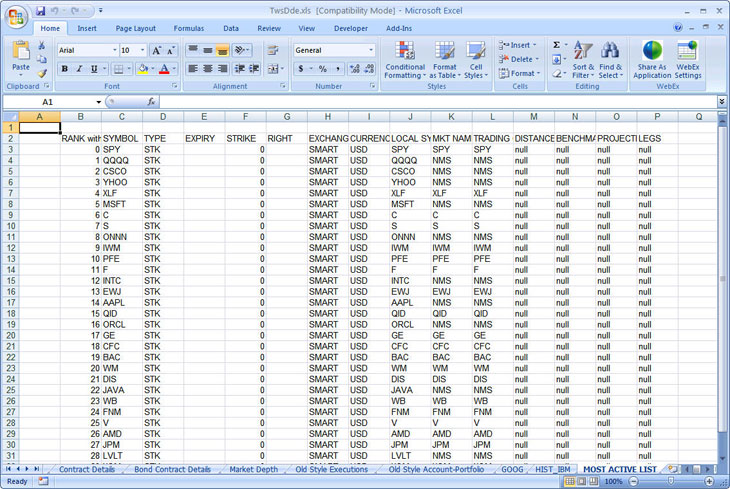Click the zoom slider handle
This screenshot has width=730, height=489.
point(671,481)
